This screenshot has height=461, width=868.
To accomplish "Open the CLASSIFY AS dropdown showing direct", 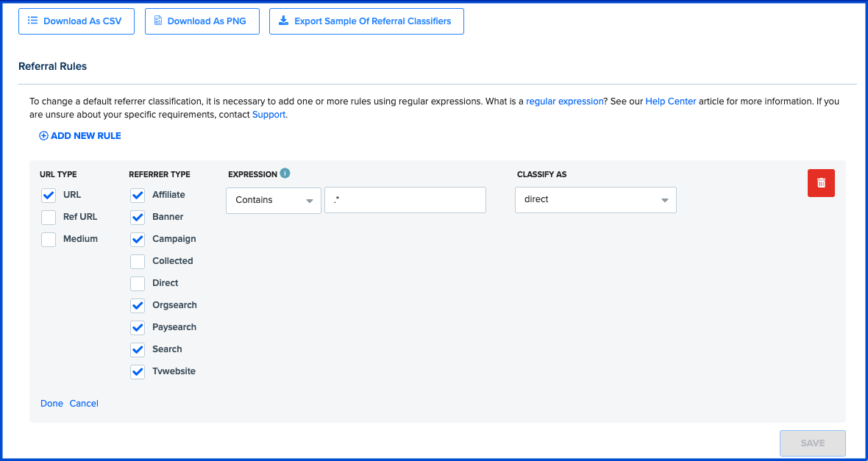I will point(594,199).
